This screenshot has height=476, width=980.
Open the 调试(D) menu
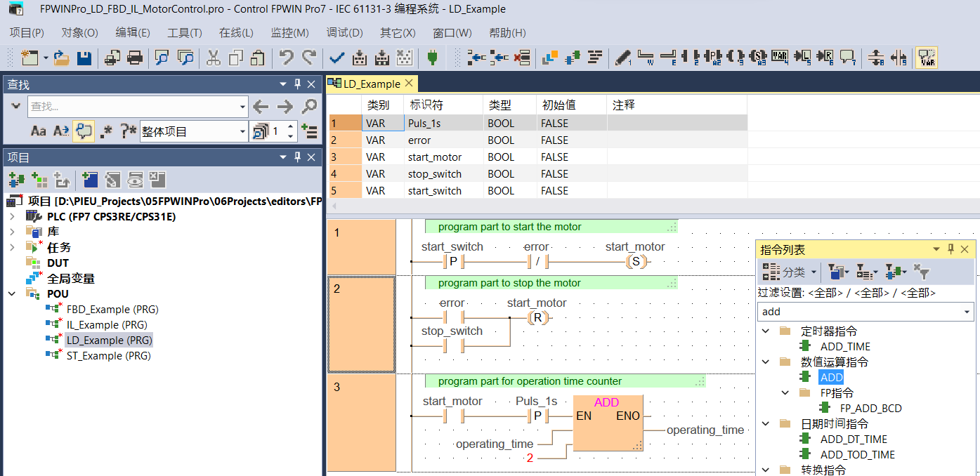[344, 33]
